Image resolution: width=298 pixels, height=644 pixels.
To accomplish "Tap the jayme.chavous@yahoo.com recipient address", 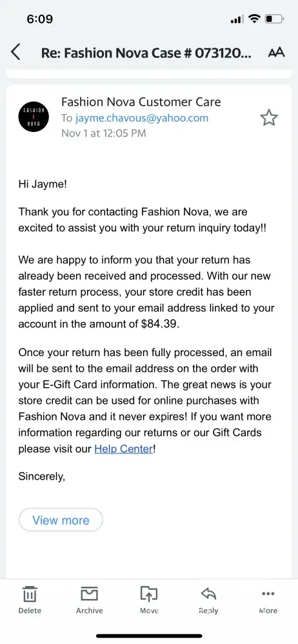I will [142, 118].
